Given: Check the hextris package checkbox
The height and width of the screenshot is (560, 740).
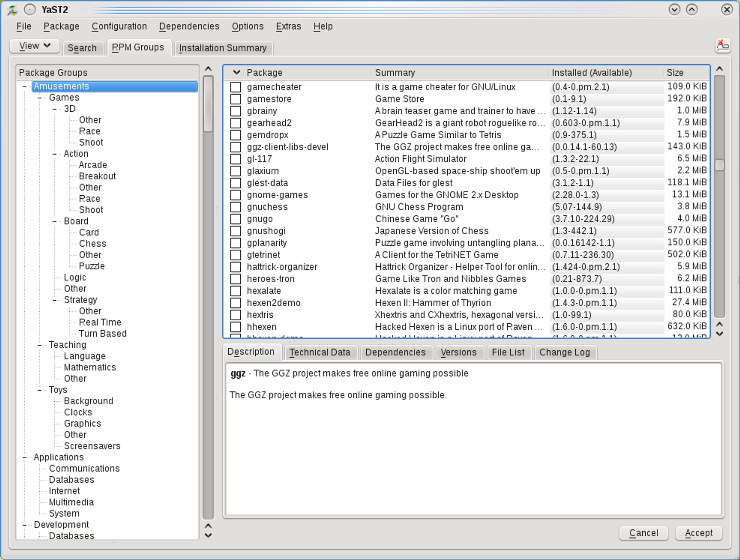Looking at the screenshot, I should [x=236, y=315].
